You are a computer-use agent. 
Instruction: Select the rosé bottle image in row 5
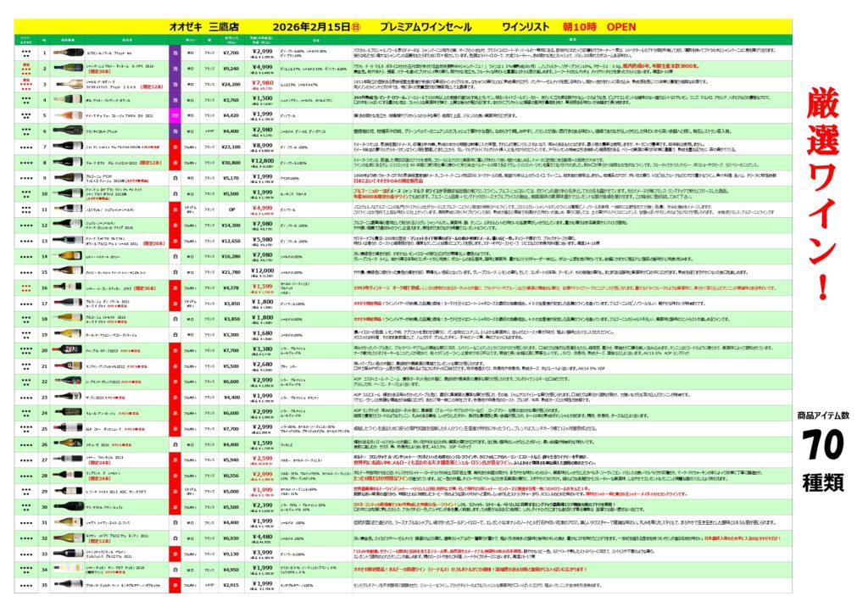coord(68,114)
